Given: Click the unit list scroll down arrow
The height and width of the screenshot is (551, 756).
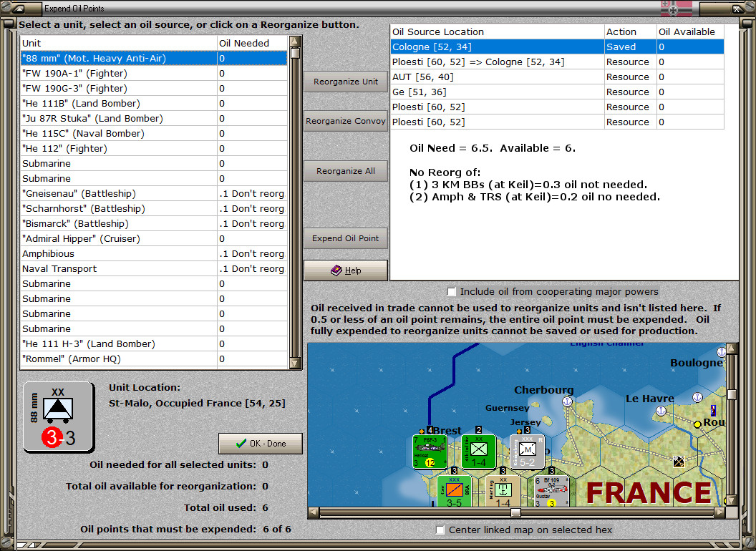Looking at the screenshot, I should [x=295, y=363].
